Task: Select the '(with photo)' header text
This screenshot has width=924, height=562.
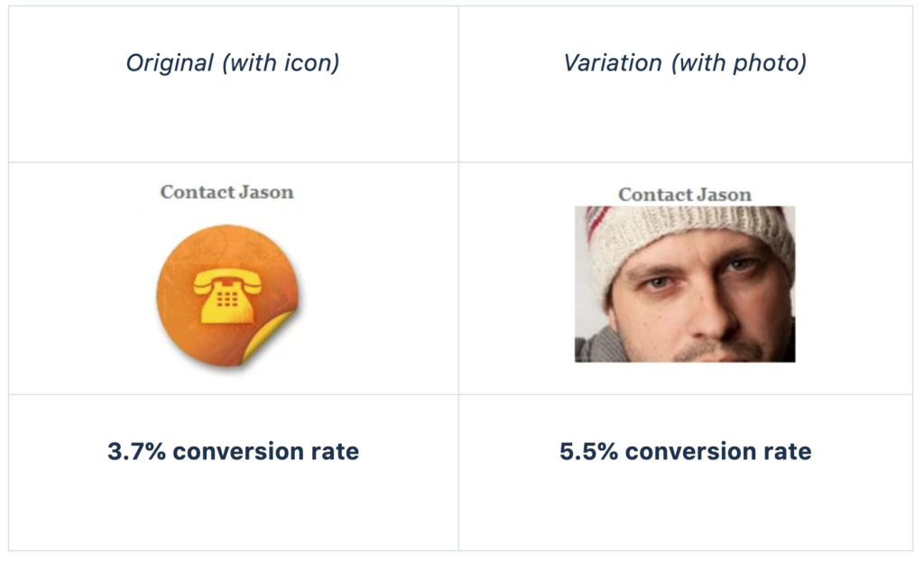Action: [739, 63]
